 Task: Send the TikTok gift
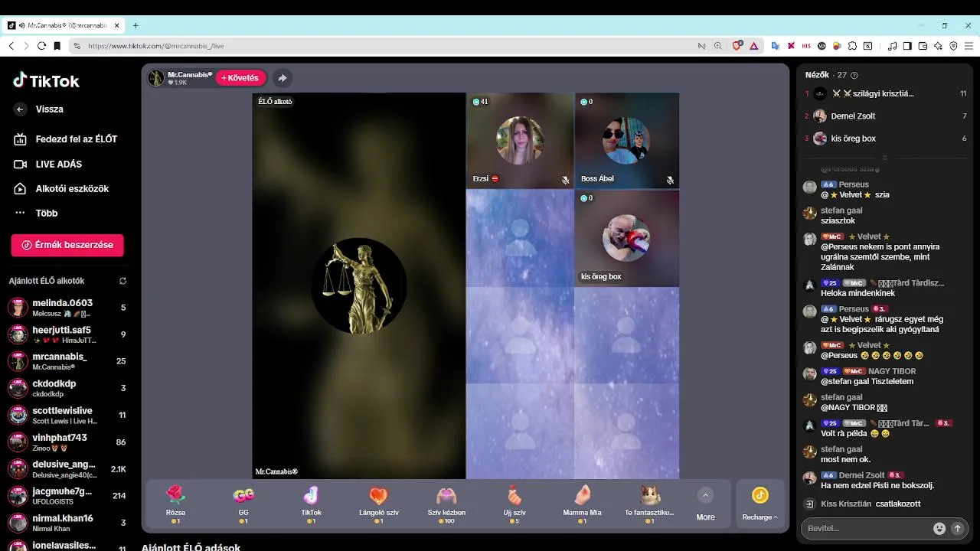tap(311, 504)
